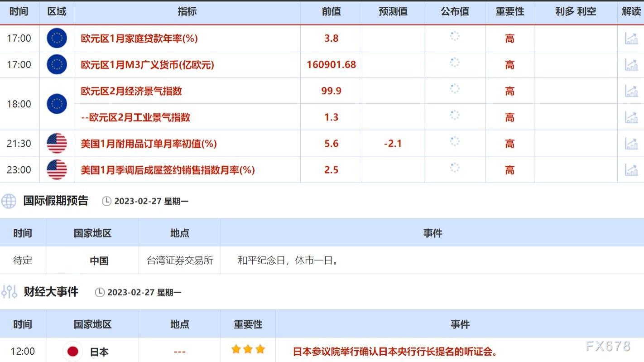This screenshot has height=362, width=644.
Task: Click the 国家地区 header of the events table
Action: [93, 324]
